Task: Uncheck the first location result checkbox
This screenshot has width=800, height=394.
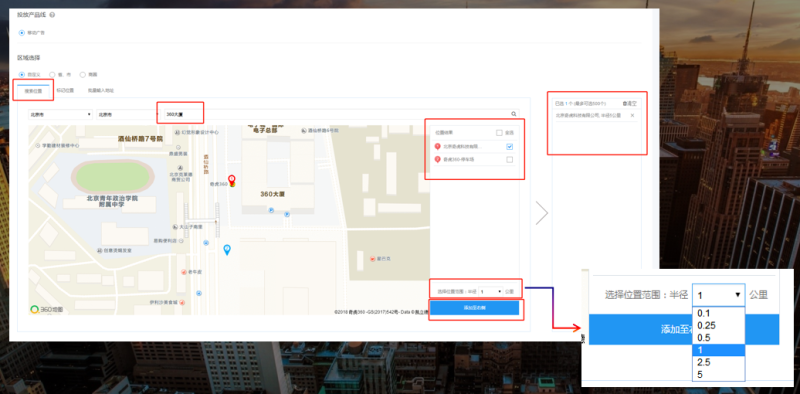Action: point(510,146)
